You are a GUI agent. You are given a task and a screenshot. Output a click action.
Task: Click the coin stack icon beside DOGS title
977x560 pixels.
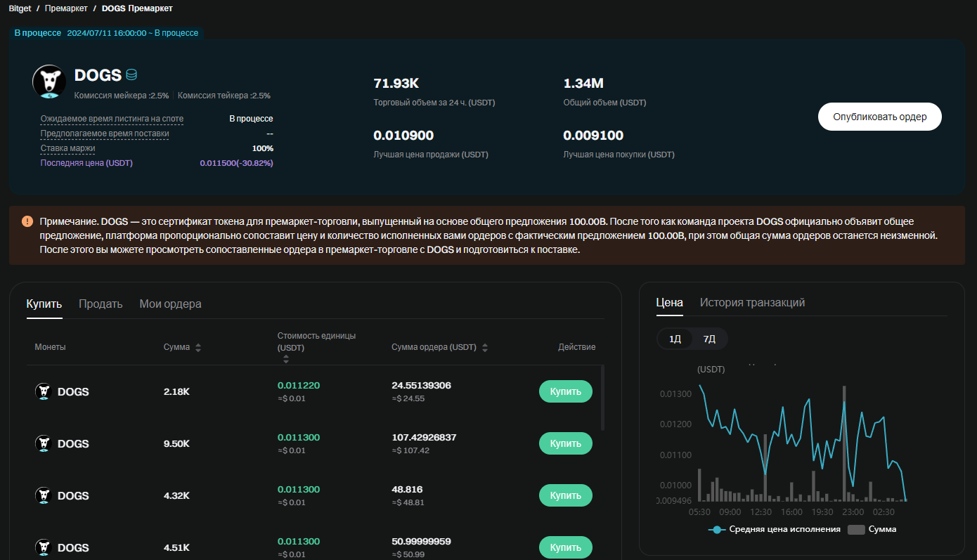click(x=131, y=74)
